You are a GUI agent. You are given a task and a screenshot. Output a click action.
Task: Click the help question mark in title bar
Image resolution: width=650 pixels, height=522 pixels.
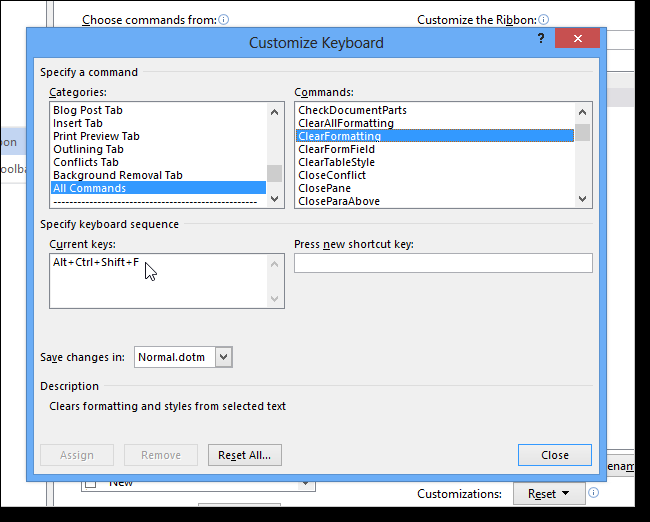click(x=541, y=38)
